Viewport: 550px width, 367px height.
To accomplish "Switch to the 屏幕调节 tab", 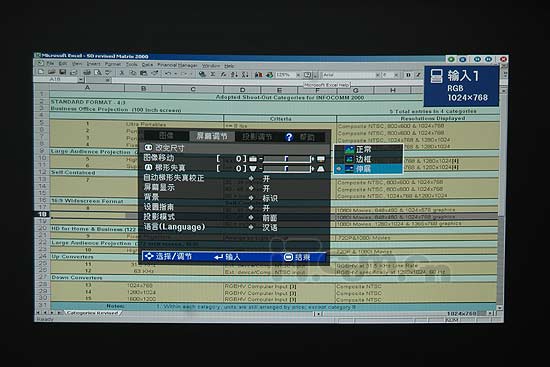I will tap(212, 136).
